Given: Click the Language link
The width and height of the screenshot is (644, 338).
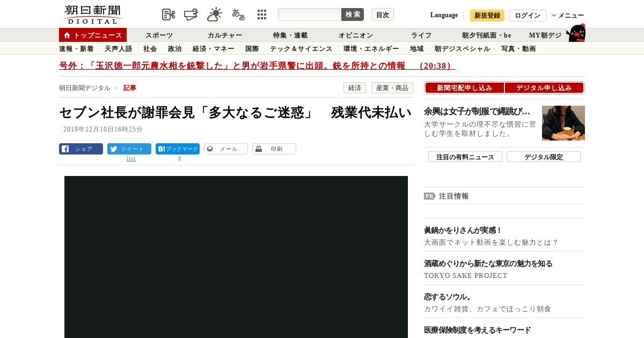Looking at the screenshot, I should tap(444, 15).
